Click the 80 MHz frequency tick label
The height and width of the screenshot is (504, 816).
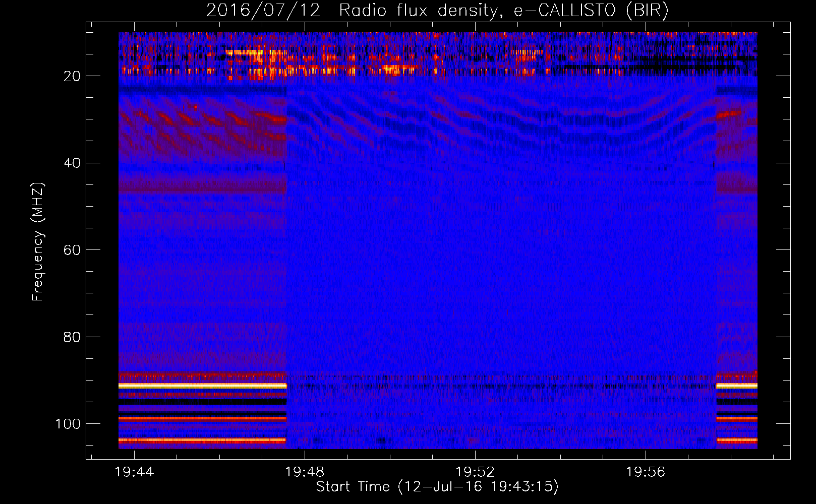point(72,337)
